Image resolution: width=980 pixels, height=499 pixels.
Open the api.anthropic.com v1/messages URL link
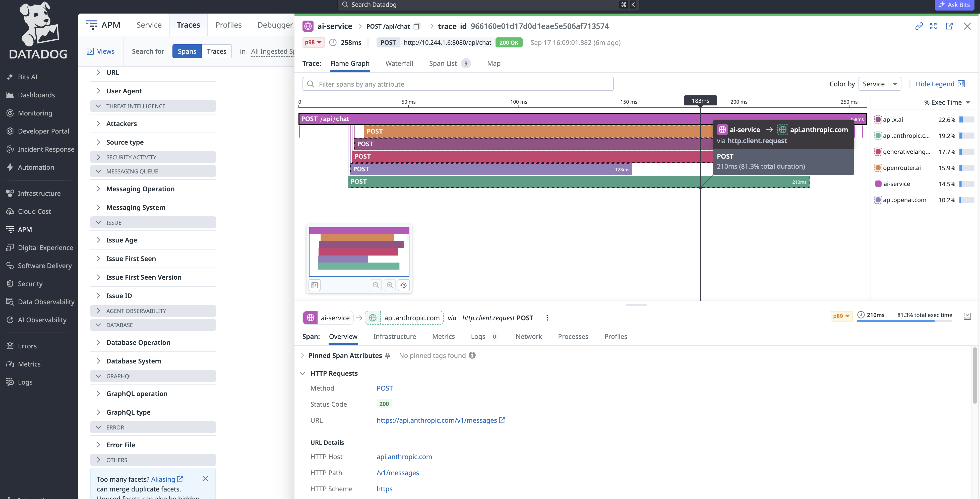[x=441, y=420]
